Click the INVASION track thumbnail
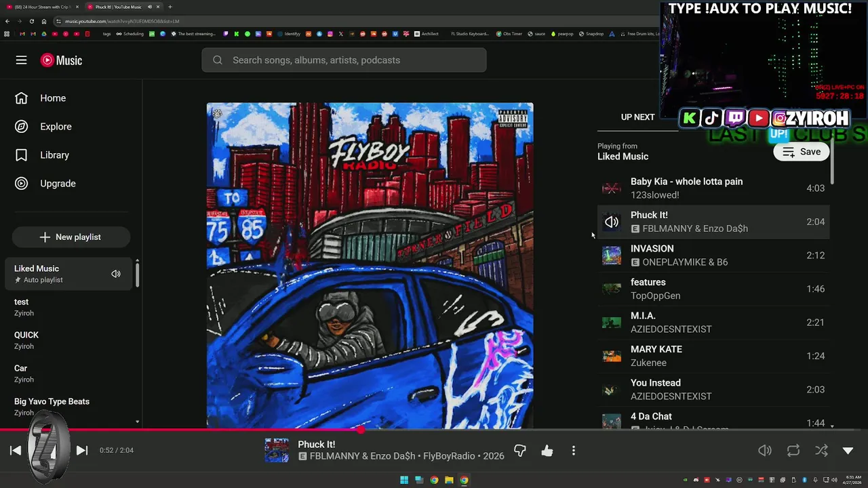 (612, 256)
